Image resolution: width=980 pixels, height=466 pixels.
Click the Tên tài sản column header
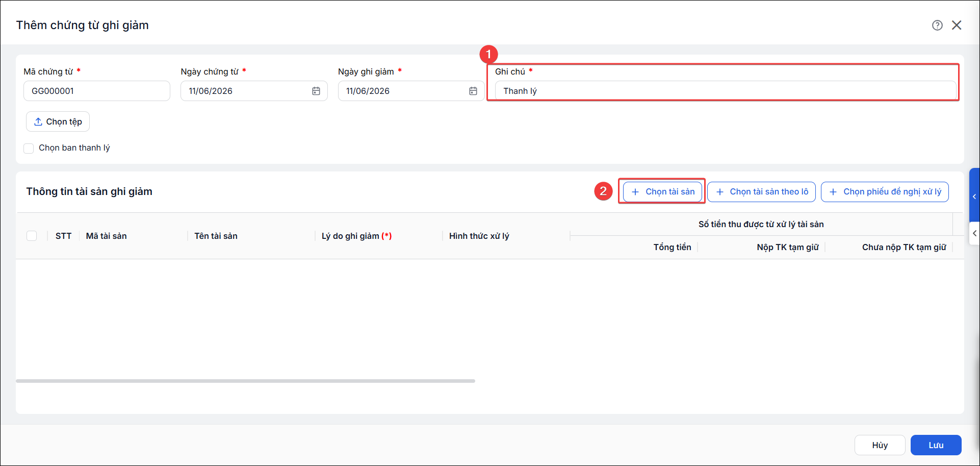pos(216,236)
